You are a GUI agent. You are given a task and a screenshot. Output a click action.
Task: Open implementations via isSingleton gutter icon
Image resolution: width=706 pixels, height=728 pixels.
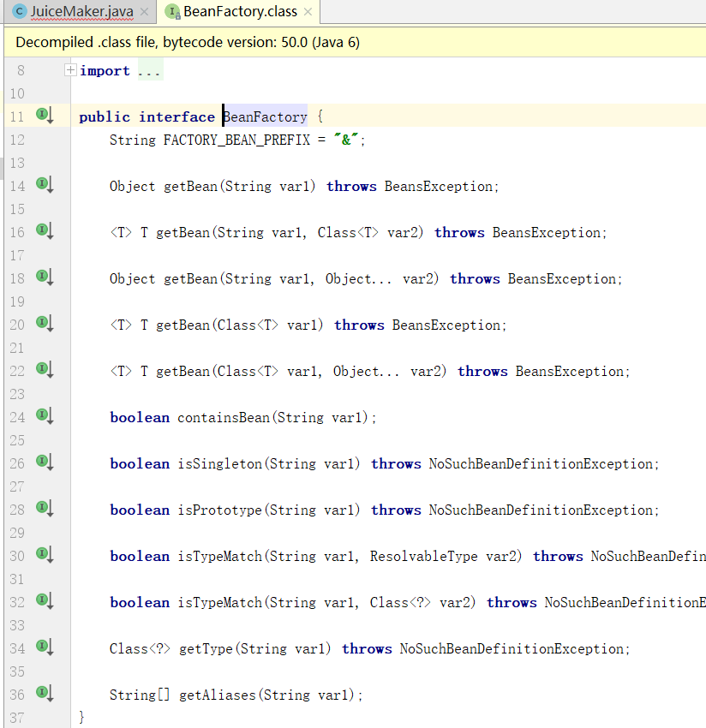click(42, 462)
